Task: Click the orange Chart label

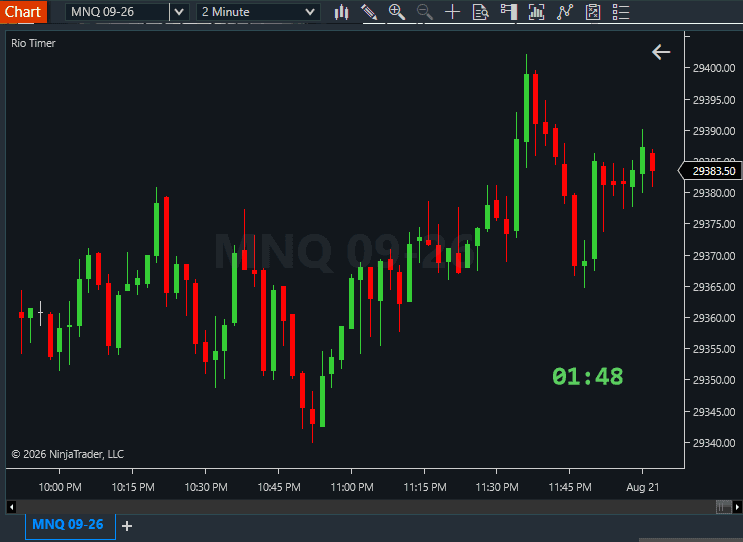Action: [23, 11]
